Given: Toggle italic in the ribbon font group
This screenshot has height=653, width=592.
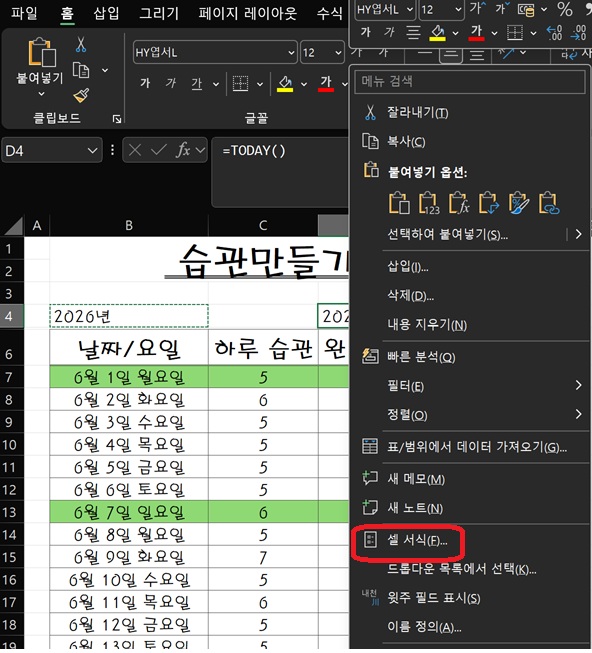Looking at the screenshot, I should [170, 83].
